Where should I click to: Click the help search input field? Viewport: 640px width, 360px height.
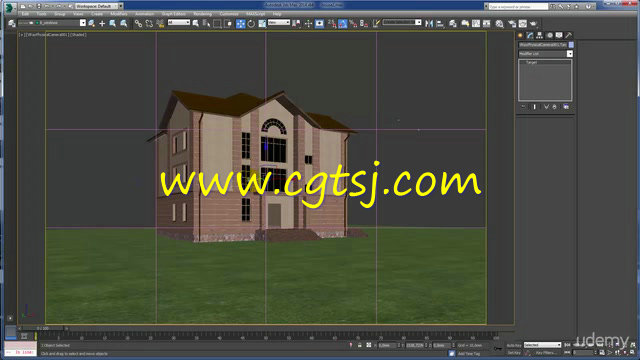click(518, 7)
